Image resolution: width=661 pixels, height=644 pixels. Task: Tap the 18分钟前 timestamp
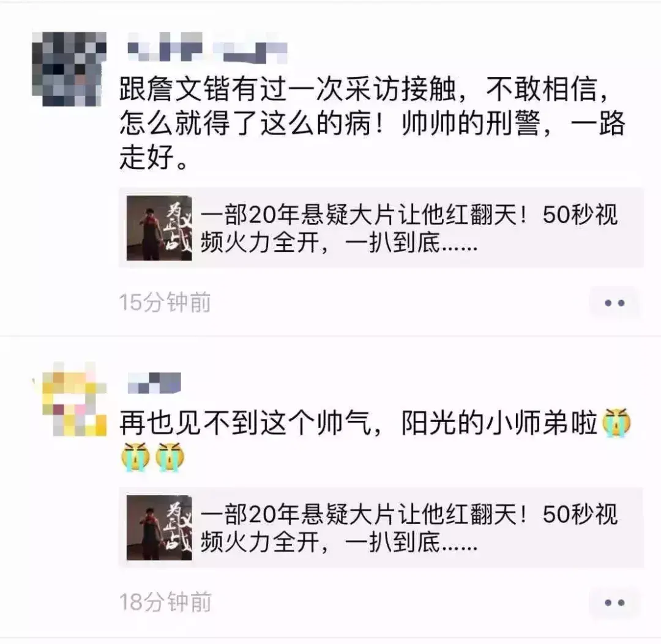(165, 603)
